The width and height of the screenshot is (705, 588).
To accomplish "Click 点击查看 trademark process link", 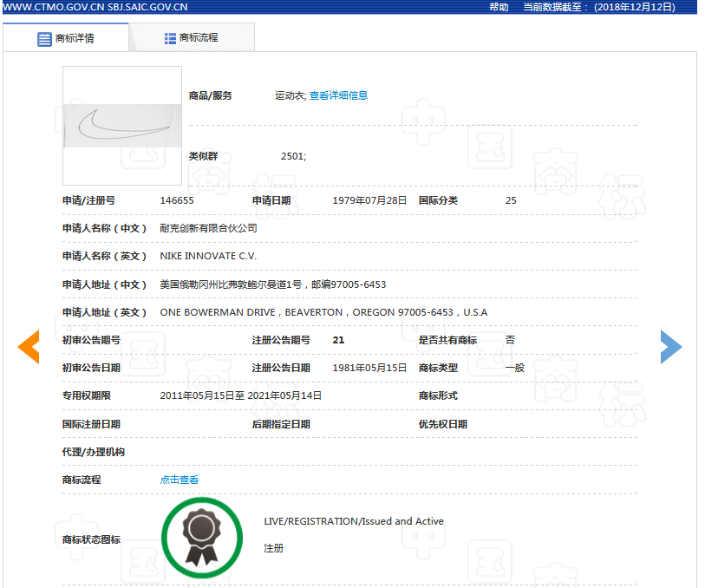I will click(180, 480).
